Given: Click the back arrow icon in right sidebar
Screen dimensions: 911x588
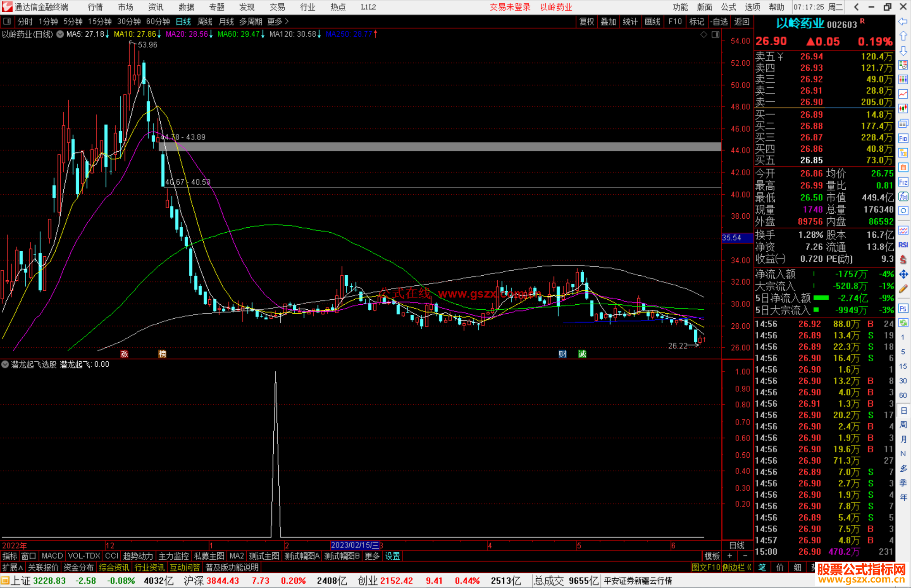Looking at the screenshot, I should click(x=903, y=21).
